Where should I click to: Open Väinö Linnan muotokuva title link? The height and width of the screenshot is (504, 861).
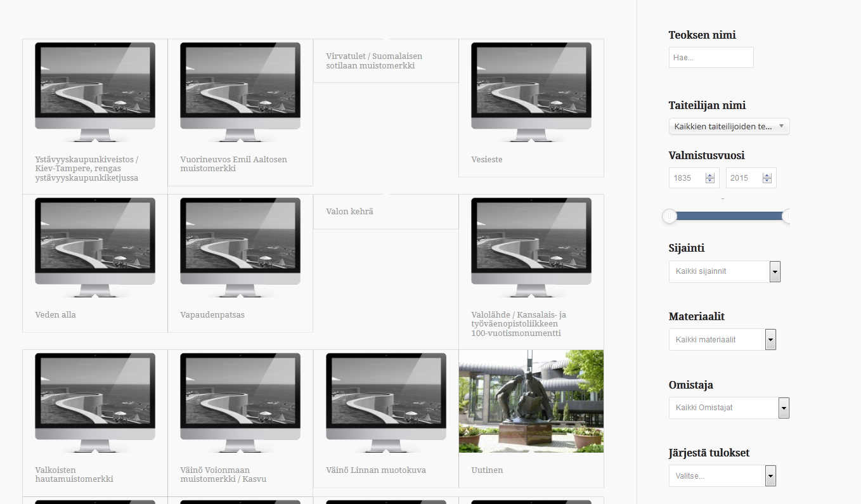[x=376, y=470]
